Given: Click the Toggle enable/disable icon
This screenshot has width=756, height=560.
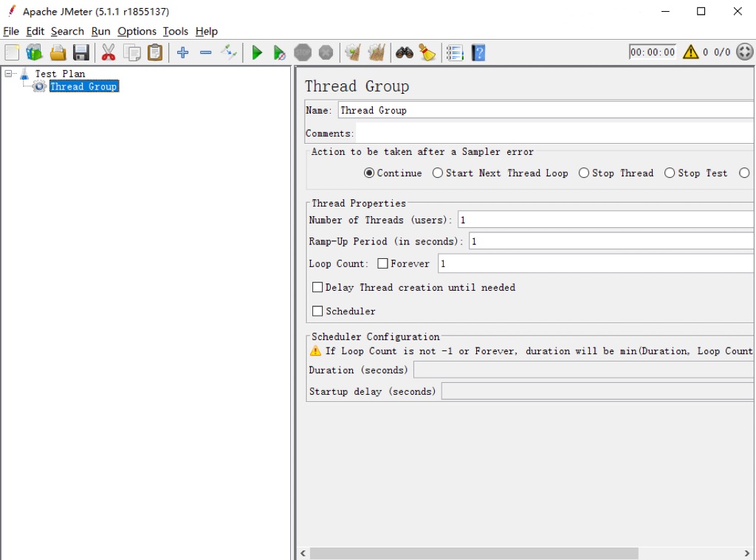Looking at the screenshot, I should coord(229,52).
